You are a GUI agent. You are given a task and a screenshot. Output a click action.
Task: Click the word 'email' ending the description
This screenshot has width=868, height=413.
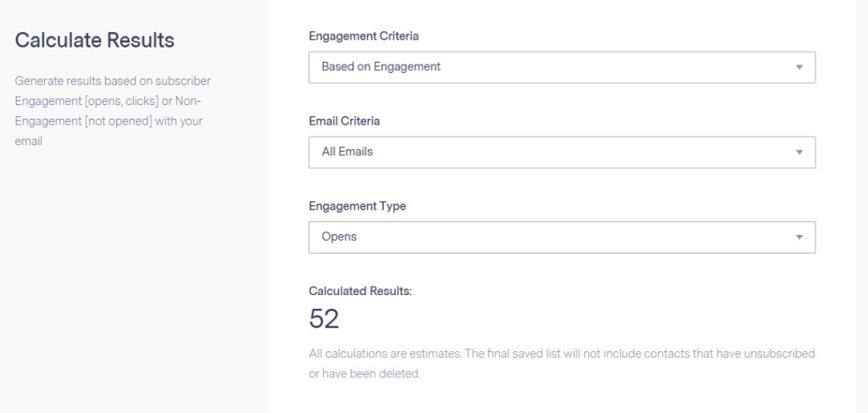(29, 142)
